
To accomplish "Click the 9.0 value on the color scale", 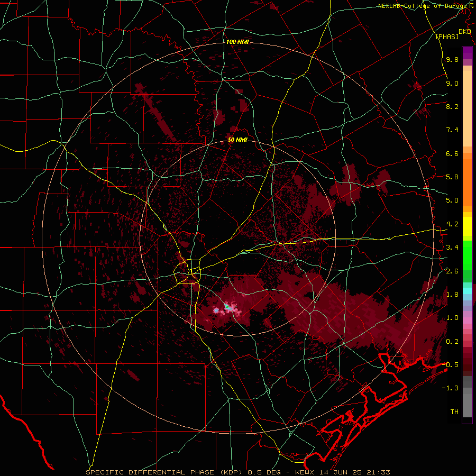I will pyautogui.click(x=452, y=83).
